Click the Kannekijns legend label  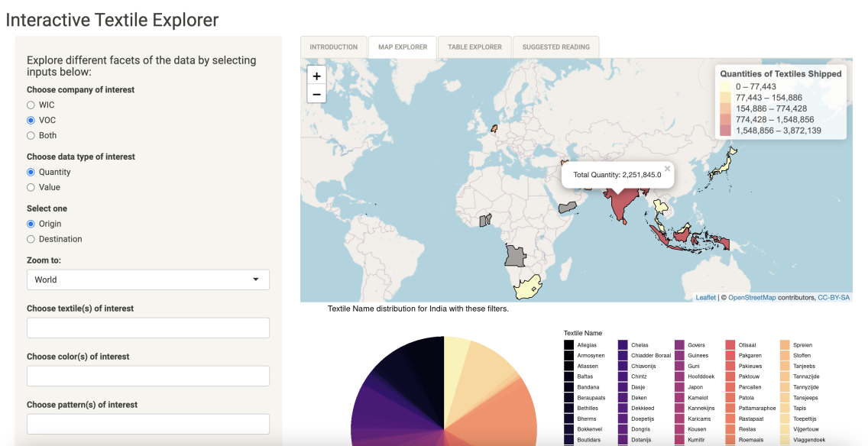(x=701, y=408)
